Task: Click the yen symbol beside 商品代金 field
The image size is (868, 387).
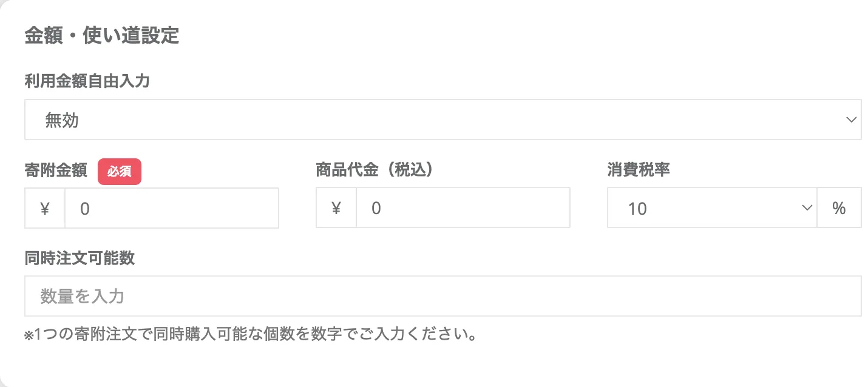Action: pyautogui.click(x=336, y=209)
